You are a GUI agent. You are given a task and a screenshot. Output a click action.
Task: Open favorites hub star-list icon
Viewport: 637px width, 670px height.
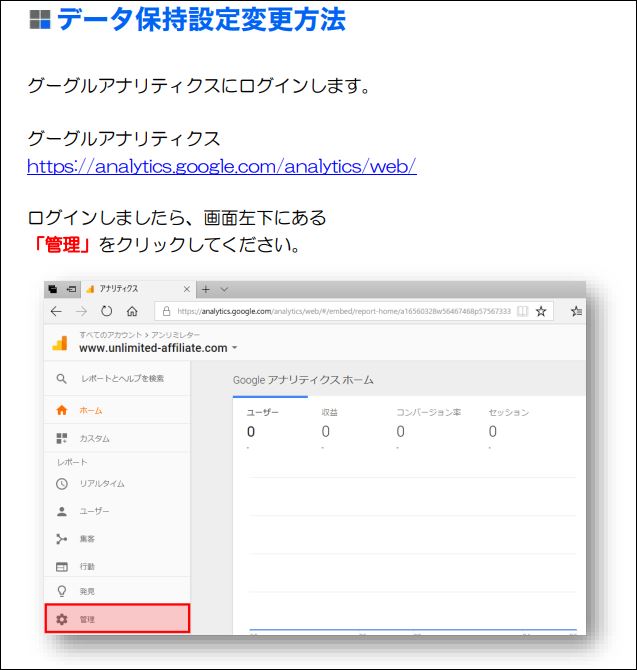tap(576, 311)
